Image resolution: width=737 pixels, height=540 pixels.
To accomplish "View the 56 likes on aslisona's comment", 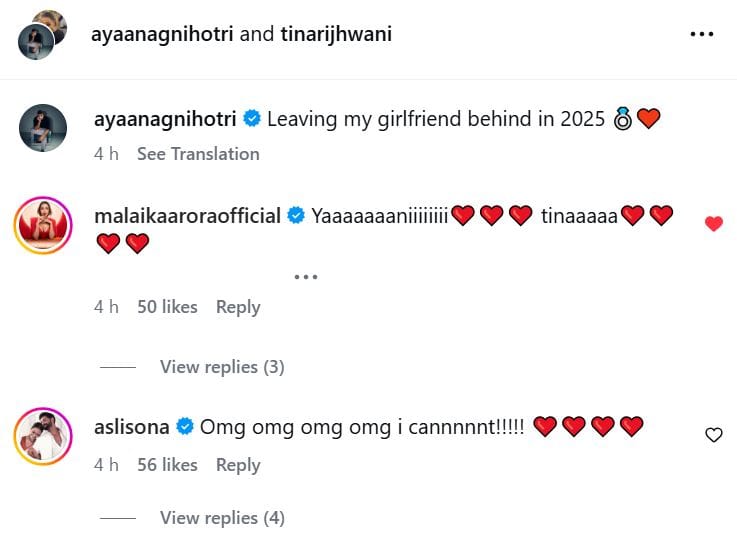I will tap(167, 465).
